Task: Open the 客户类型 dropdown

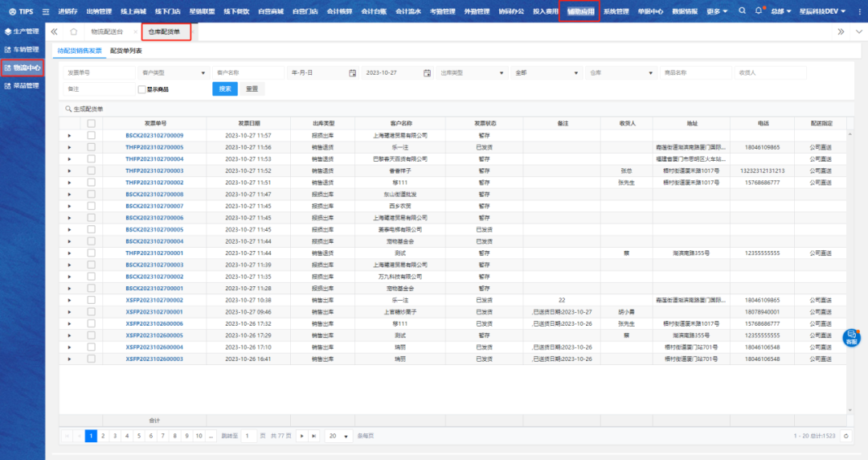Action: 172,72
